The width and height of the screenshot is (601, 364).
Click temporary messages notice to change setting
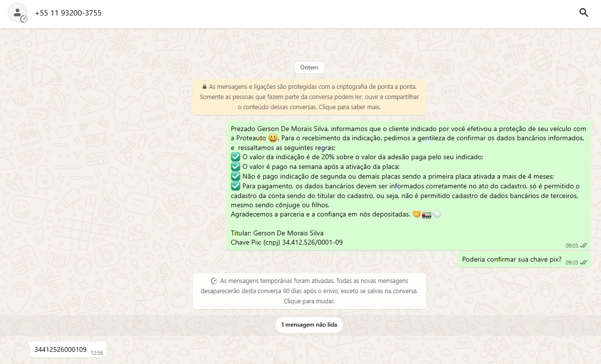pos(309,291)
